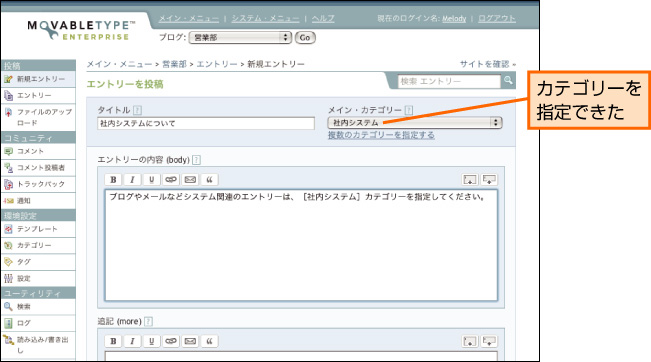The width and height of the screenshot is (651, 362).
Task: Open ファイルのアップロード in sidebar
Action: 38,117
